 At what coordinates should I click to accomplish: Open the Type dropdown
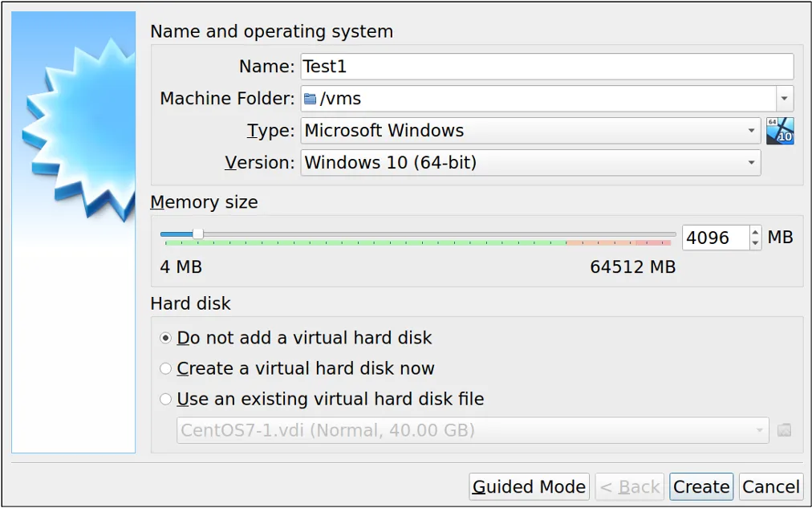(x=753, y=131)
